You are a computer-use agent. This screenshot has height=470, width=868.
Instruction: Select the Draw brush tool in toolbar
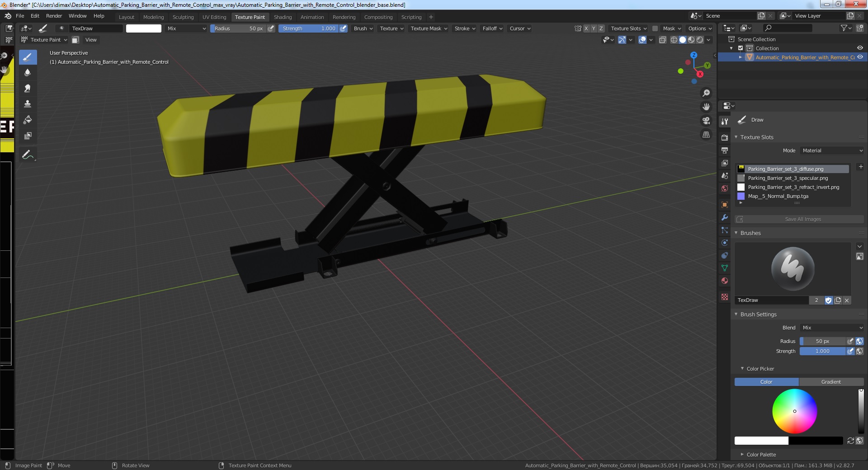(x=28, y=57)
